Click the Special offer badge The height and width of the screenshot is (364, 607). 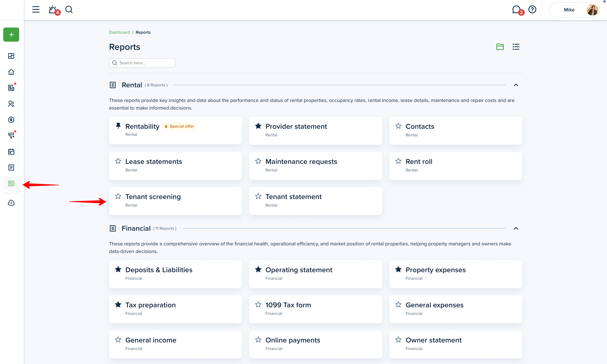tap(179, 126)
